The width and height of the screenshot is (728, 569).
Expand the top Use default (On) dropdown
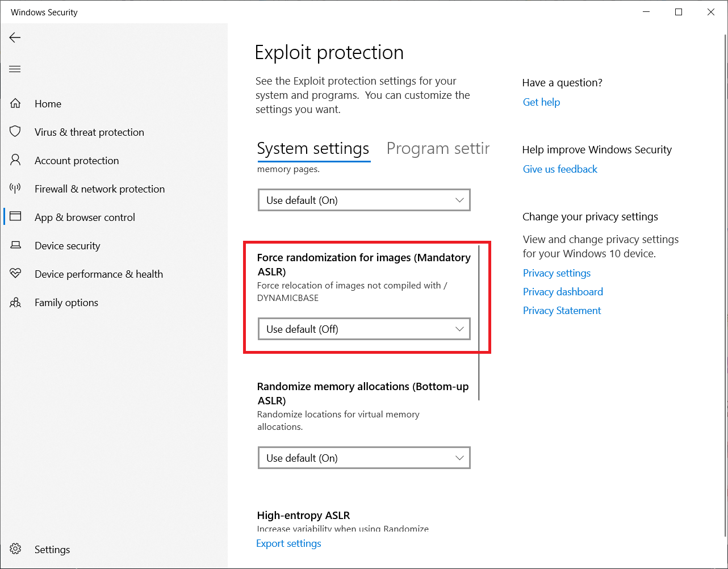click(x=364, y=200)
